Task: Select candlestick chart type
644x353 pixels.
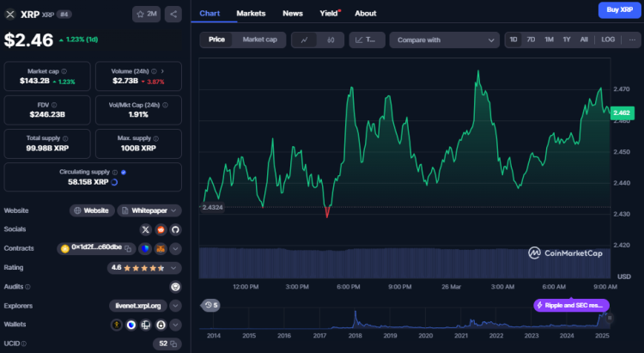Action: coord(331,40)
